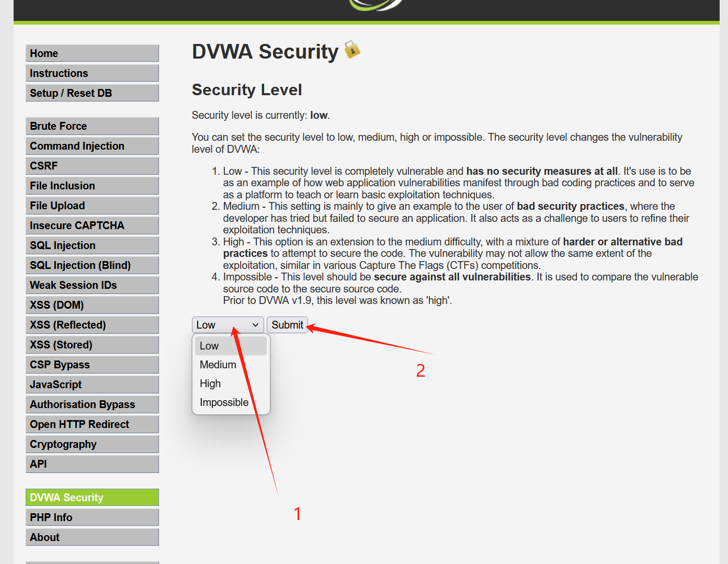Choose Medium from the dropdown list
Screen dimensions: 728x564
pyautogui.click(x=231, y=365)
